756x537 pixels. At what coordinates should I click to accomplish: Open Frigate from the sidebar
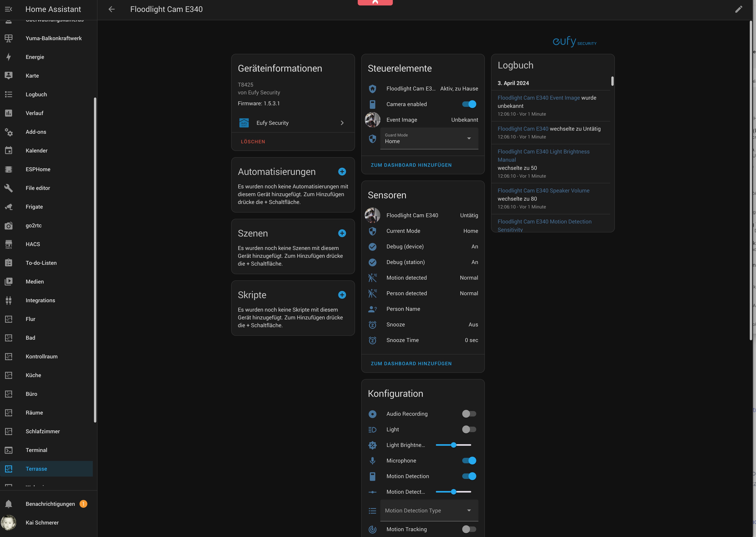[x=34, y=207]
